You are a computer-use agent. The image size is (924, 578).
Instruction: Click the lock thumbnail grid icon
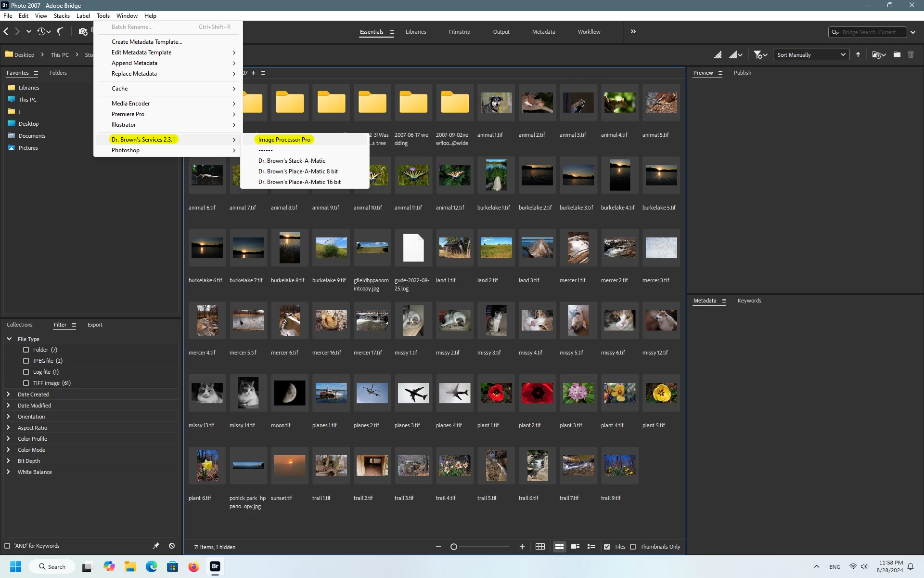540,547
